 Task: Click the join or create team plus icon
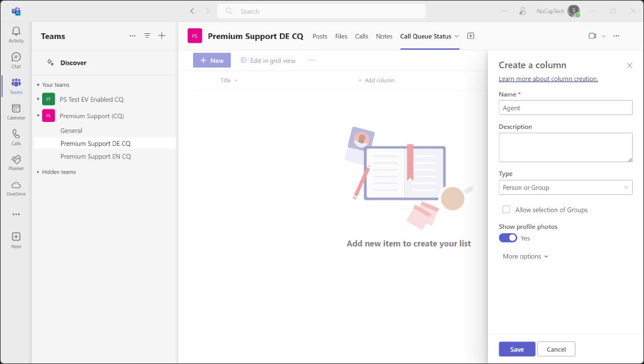[x=162, y=36]
